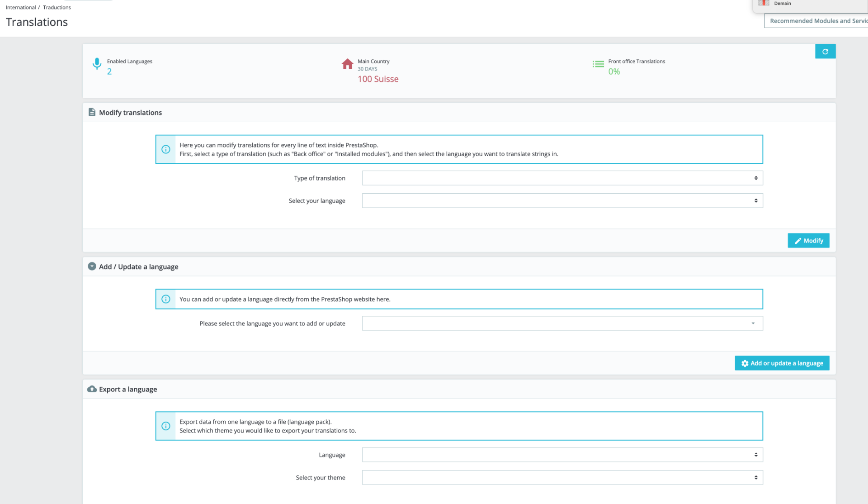
Task: Click Add or update a language button
Action: pos(782,363)
